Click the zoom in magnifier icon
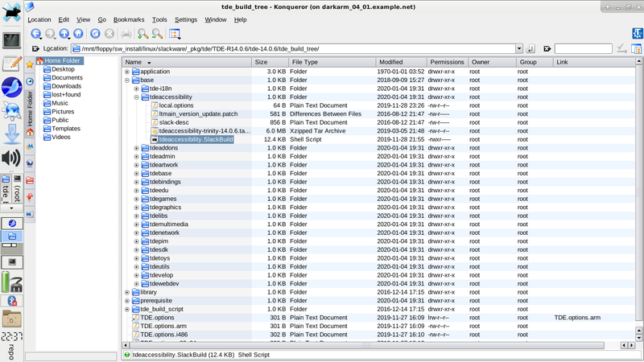Screen dimensions: 644x362 [142, 34]
